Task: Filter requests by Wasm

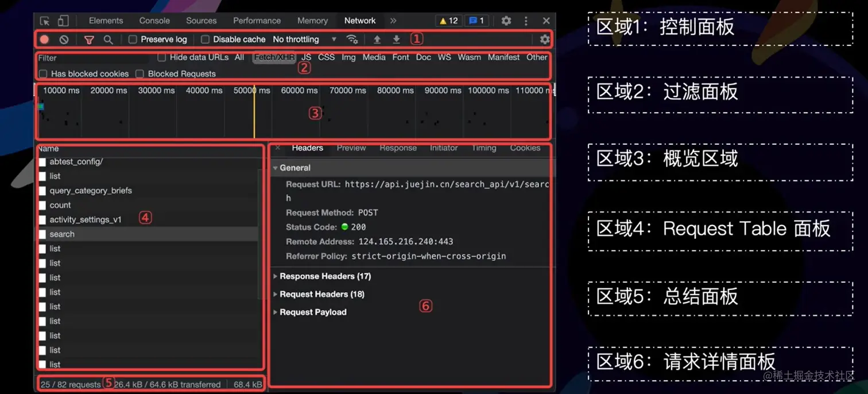Action: (469, 57)
